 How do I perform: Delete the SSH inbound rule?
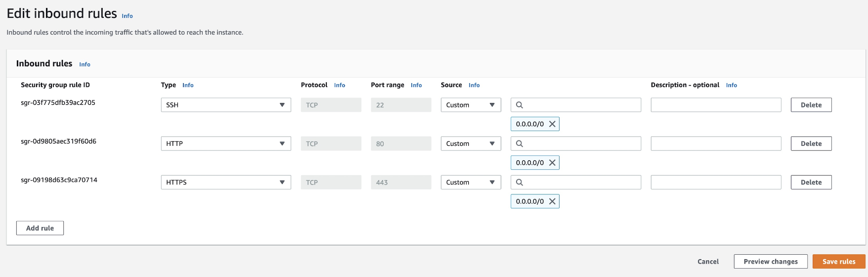point(811,105)
